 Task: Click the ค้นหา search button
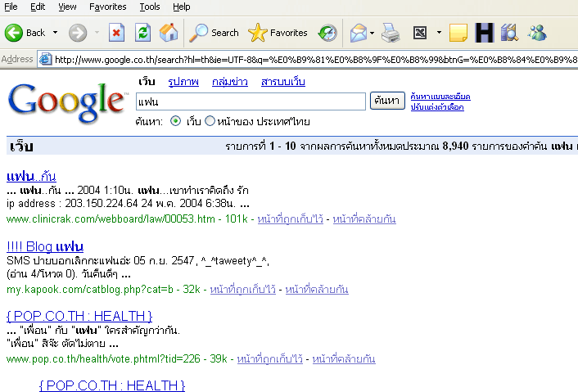tap(387, 101)
